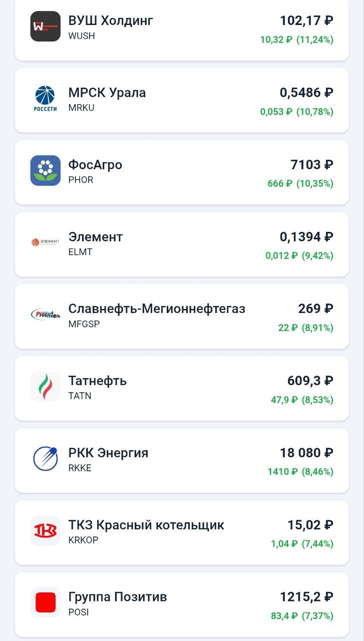Image resolution: width=364 pixels, height=641 pixels.
Task: Tap the ТКЗ Красный котельщик logo
Action: point(46,530)
